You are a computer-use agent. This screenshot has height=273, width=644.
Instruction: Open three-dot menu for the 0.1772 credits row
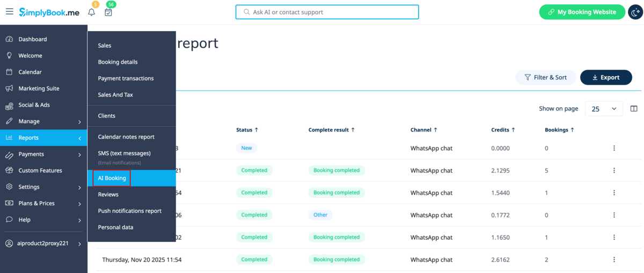[614, 215]
